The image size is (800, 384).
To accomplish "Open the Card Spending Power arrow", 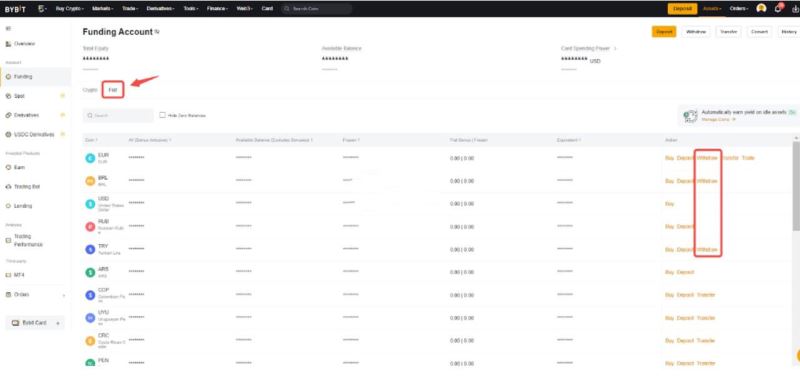I will [x=615, y=48].
